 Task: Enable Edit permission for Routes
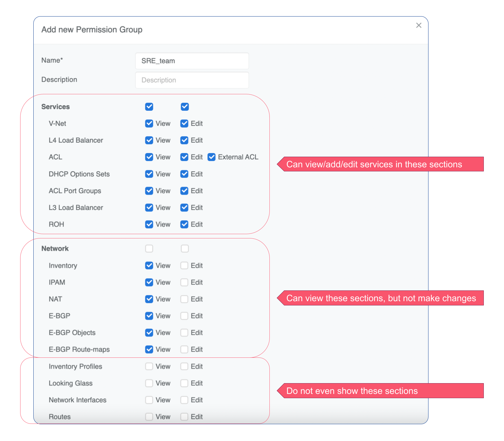click(x=184, y=417)
